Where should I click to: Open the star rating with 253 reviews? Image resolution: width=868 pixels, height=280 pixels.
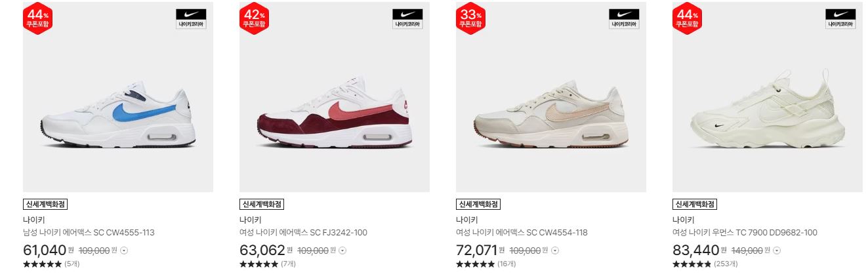pyautogui.click(x=705, y=264)
